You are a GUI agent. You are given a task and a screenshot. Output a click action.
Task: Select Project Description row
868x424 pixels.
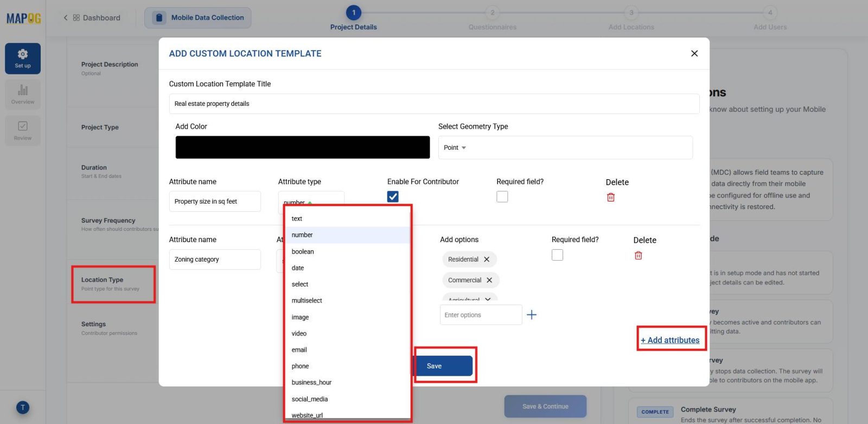113,68
